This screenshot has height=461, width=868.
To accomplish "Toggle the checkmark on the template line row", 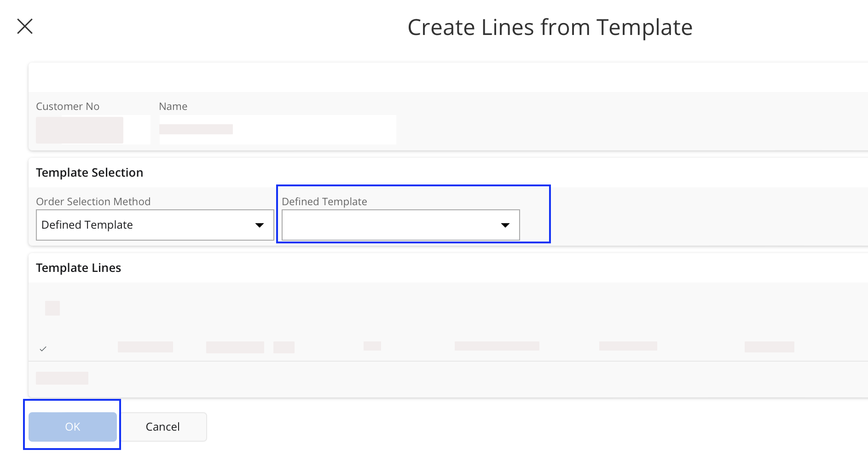I will (43, 349).
